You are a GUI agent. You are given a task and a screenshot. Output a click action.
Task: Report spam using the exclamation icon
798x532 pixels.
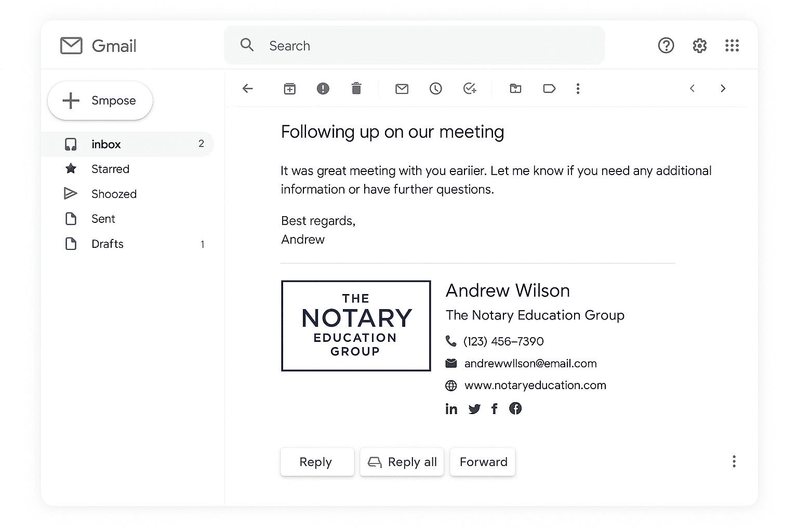[323, 89]
